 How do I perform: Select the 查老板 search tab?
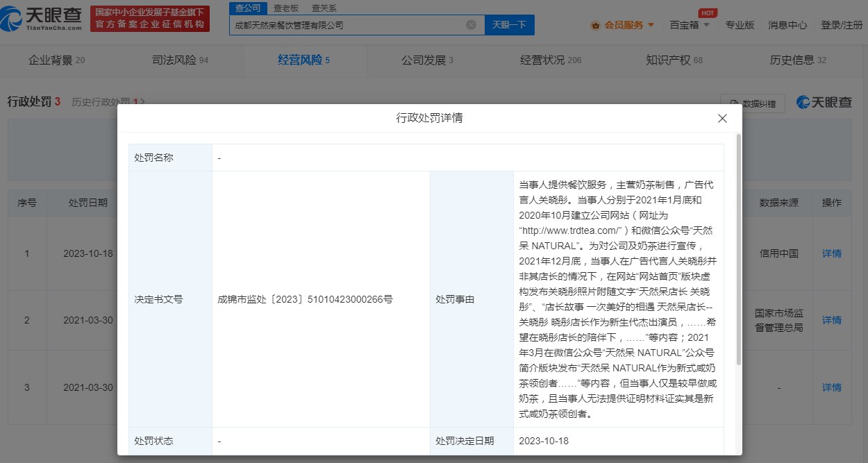coord(285,8)
